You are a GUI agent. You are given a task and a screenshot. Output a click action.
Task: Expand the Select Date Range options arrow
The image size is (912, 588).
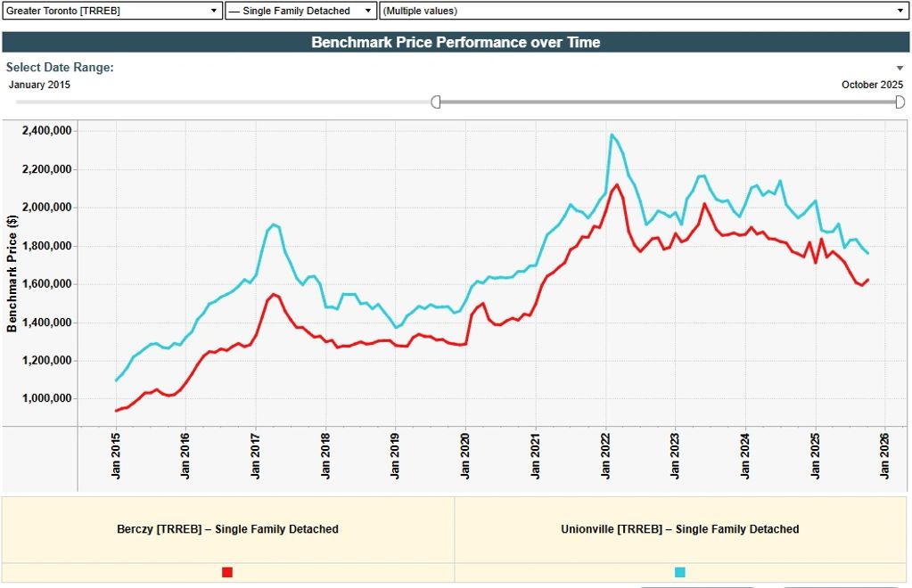pos(899,67)
